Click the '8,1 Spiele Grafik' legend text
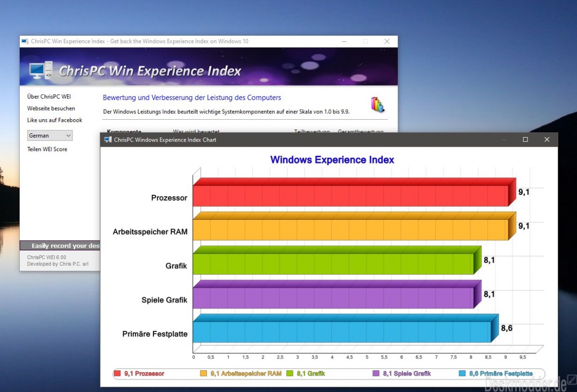 (407, 374)
